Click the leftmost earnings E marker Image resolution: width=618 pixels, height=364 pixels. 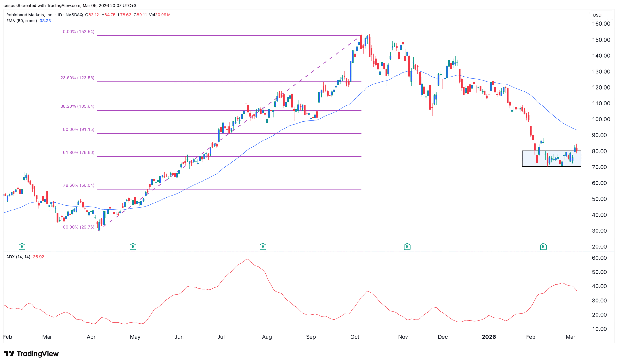point(22,246)
